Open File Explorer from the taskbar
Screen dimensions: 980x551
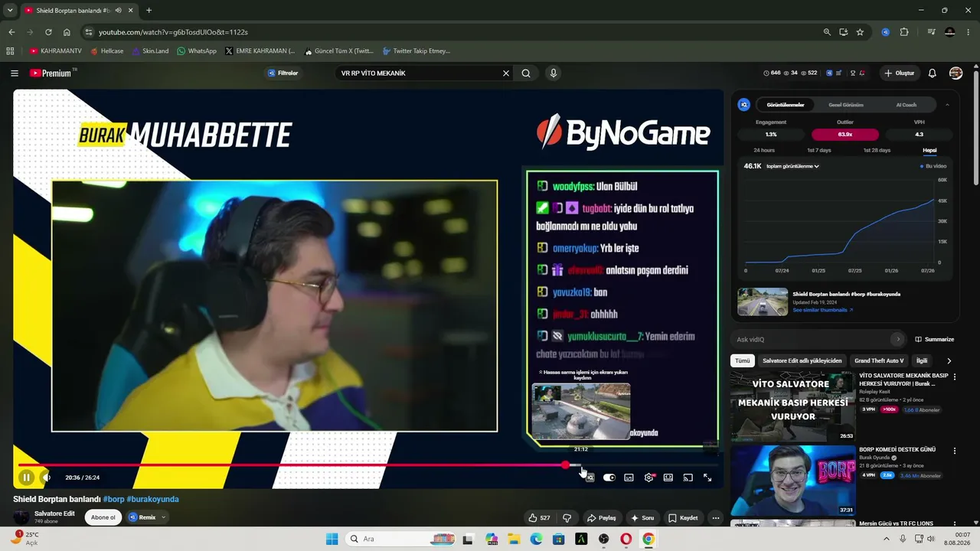point(514,539)
